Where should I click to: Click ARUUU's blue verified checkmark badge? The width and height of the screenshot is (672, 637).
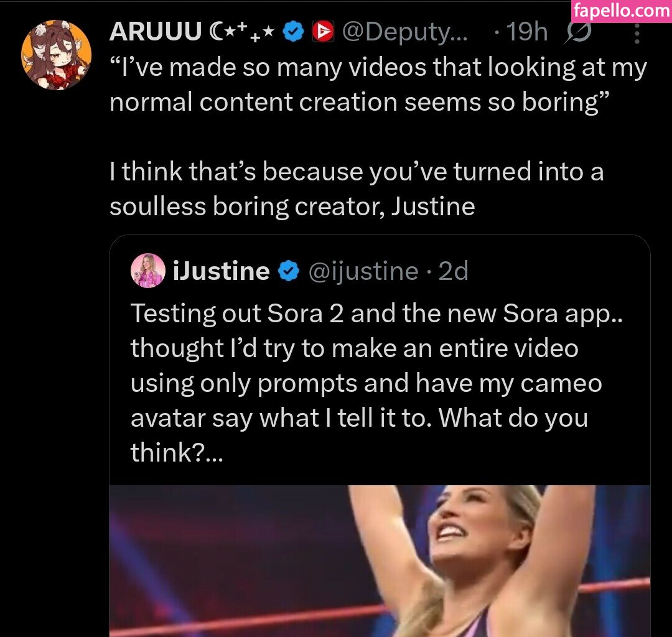pyautogui.click(x=293, y=32)
